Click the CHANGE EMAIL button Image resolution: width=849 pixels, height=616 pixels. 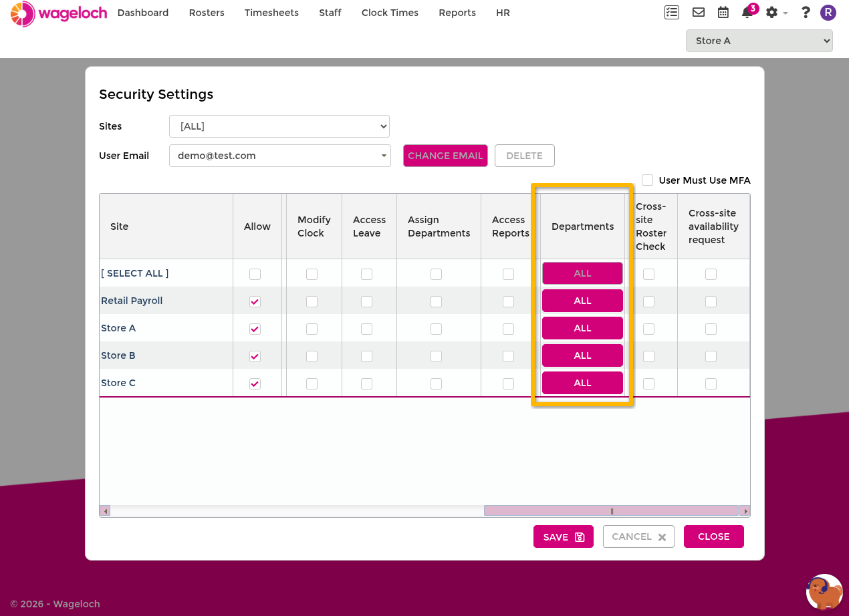coord(445,156)
